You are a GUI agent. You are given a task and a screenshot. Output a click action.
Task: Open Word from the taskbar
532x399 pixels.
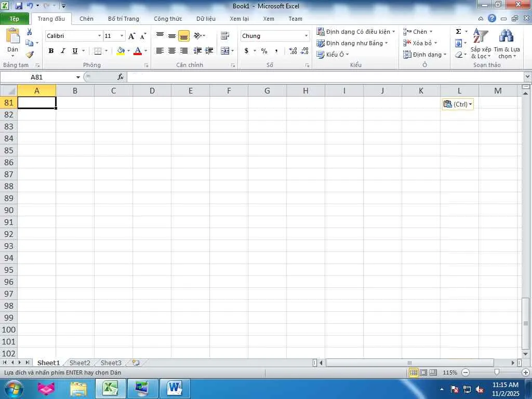click(x=175, y=389)
